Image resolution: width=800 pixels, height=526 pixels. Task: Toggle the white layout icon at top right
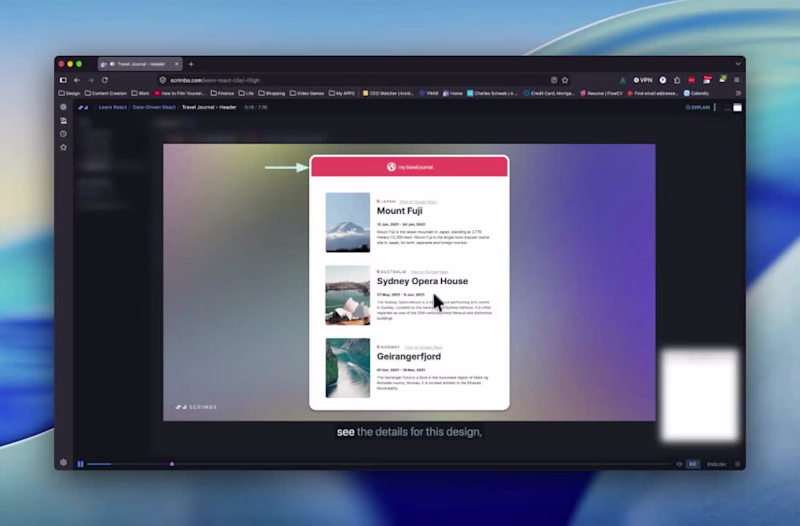737,107
